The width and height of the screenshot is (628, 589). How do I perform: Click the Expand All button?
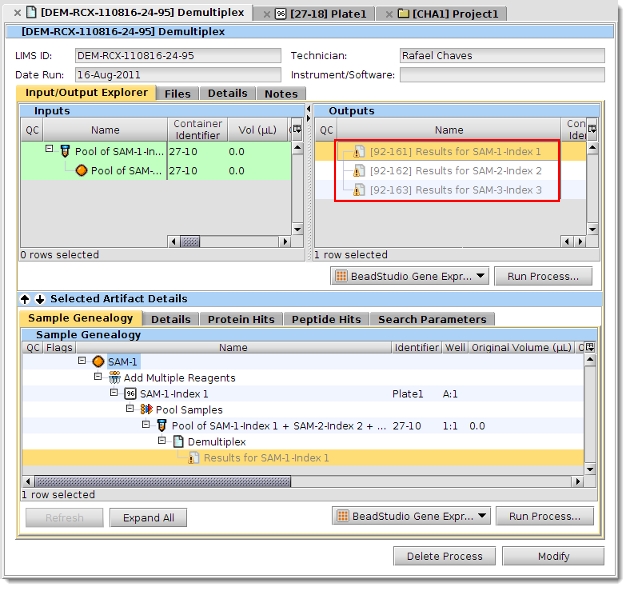tap(148, 518)
